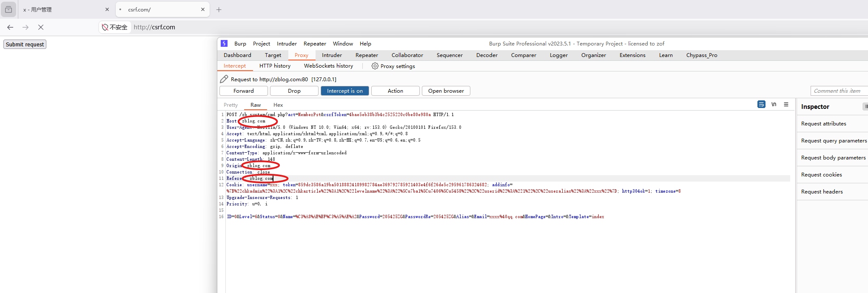
Task: Open the Extensions tab
Action: (632, 55)
